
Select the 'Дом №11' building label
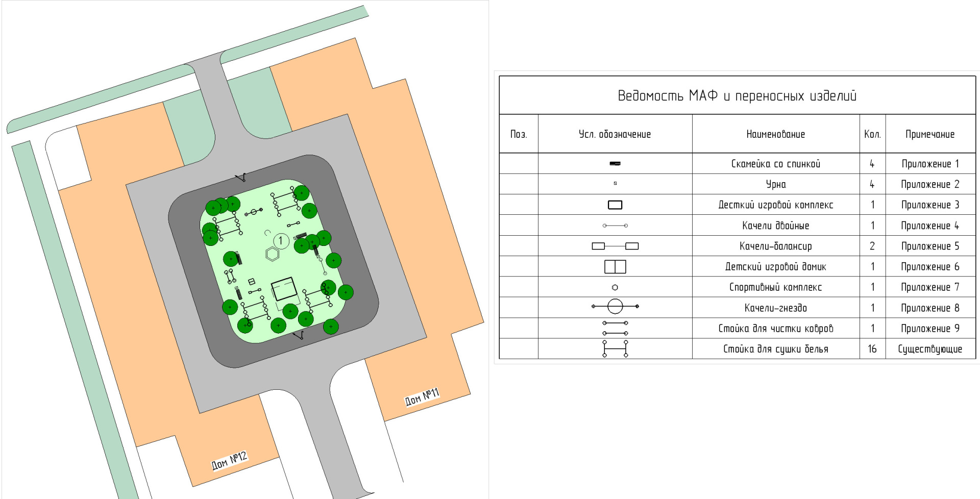tap(422, 397)
